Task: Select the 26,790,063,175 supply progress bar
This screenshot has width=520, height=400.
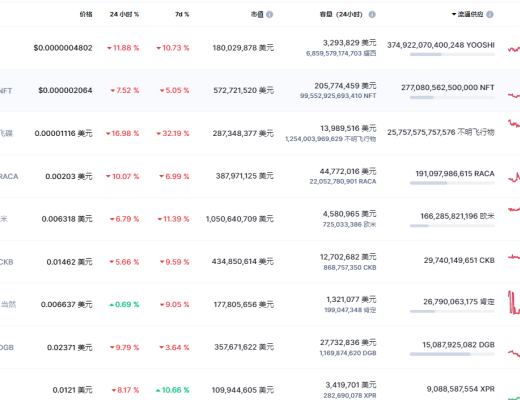Action: [452, 311]
